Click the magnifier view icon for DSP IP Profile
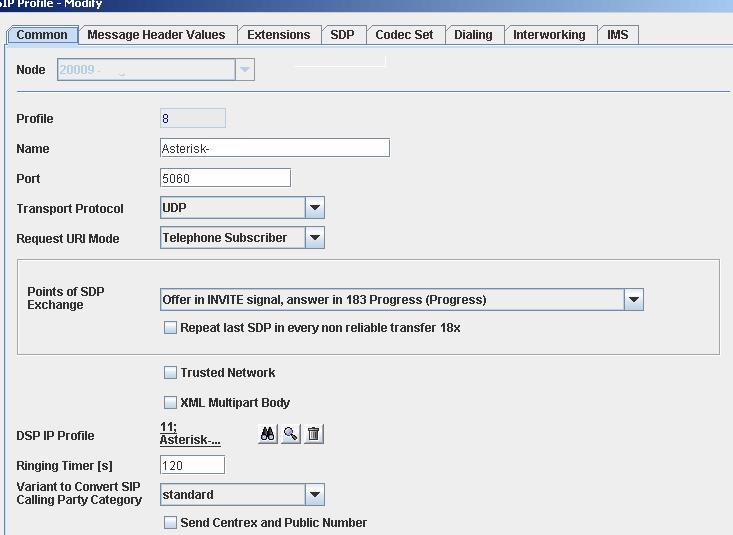Viewport: 733px width, 535px height. pos(290,434)
